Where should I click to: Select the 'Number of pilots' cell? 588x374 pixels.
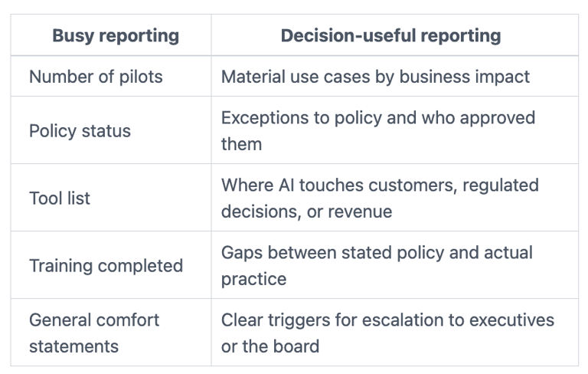pos(111,76)
